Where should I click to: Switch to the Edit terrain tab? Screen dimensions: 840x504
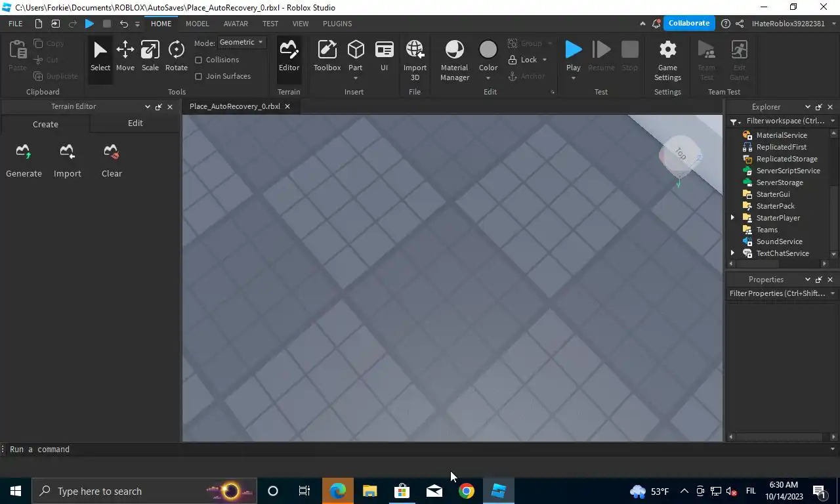coord(135,123)
